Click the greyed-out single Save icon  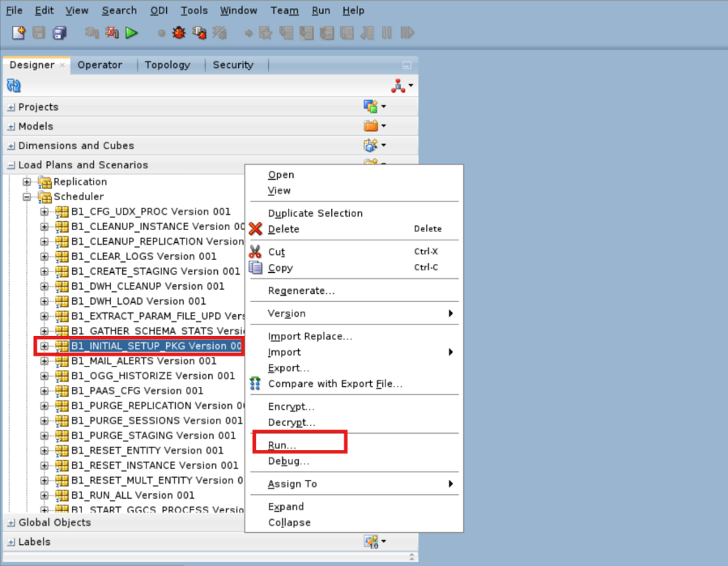[x=39, y=33]
